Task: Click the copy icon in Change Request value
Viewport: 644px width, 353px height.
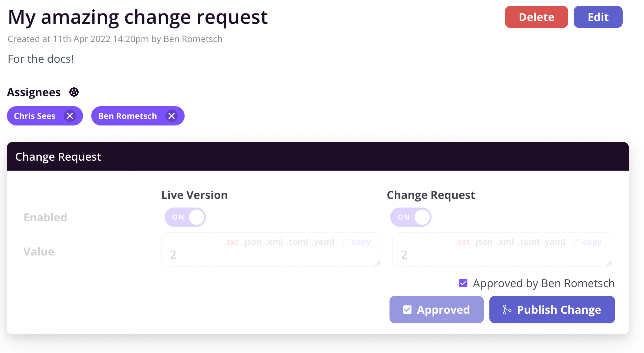Action: [578, 242]
